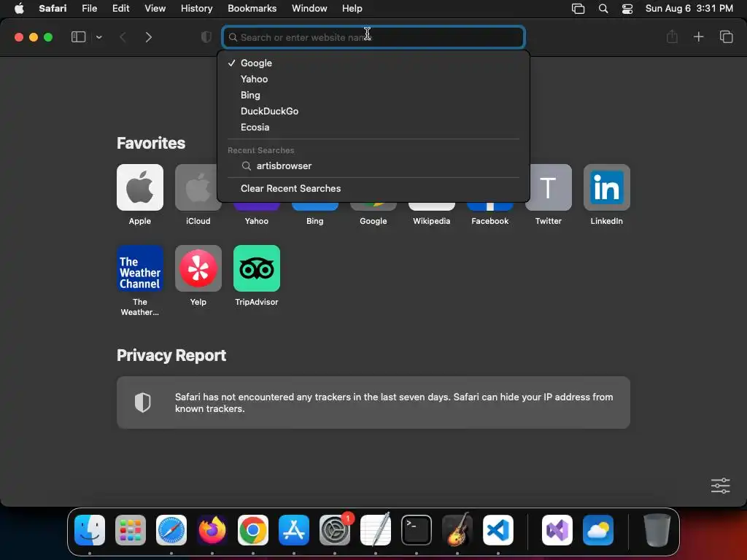Select DuckDuckGo search engine
The image size is (747, 560).
pos(373,111)
